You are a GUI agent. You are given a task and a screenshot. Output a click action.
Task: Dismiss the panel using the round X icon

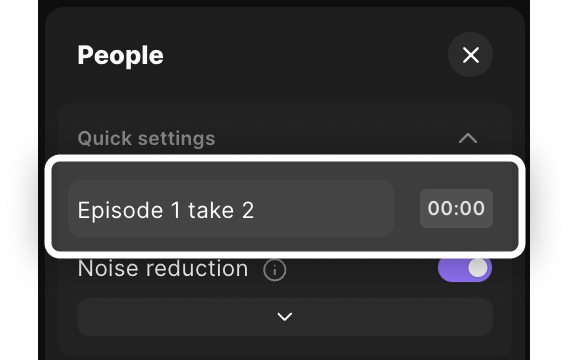(x=470, y=55)
